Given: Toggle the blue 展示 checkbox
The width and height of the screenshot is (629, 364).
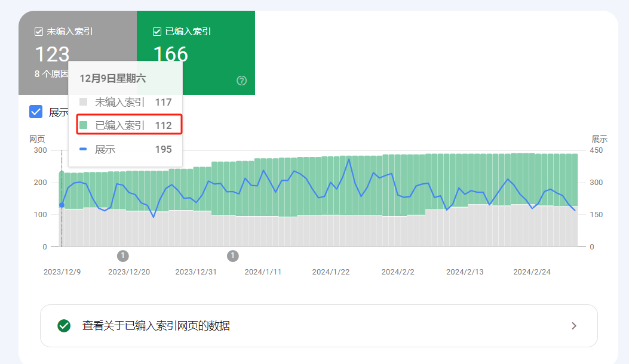Looking at the screenshot, I should tap(36, 112).
